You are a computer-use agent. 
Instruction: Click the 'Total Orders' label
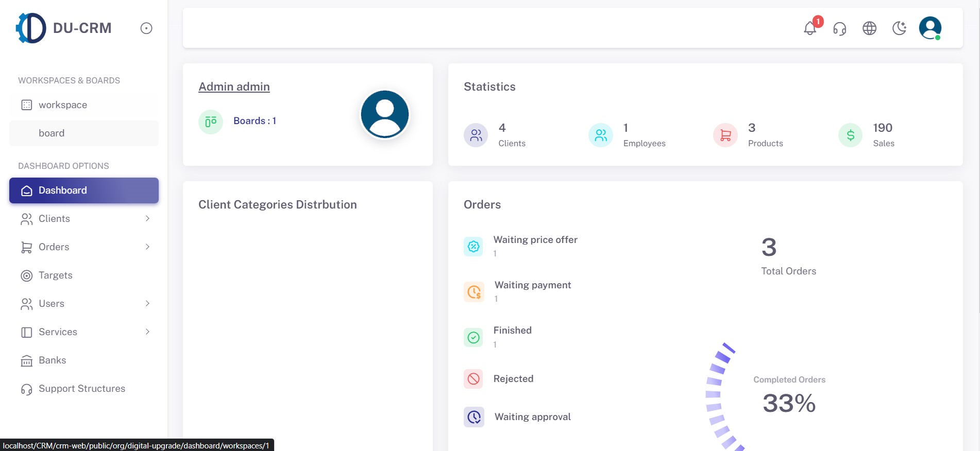789,271
